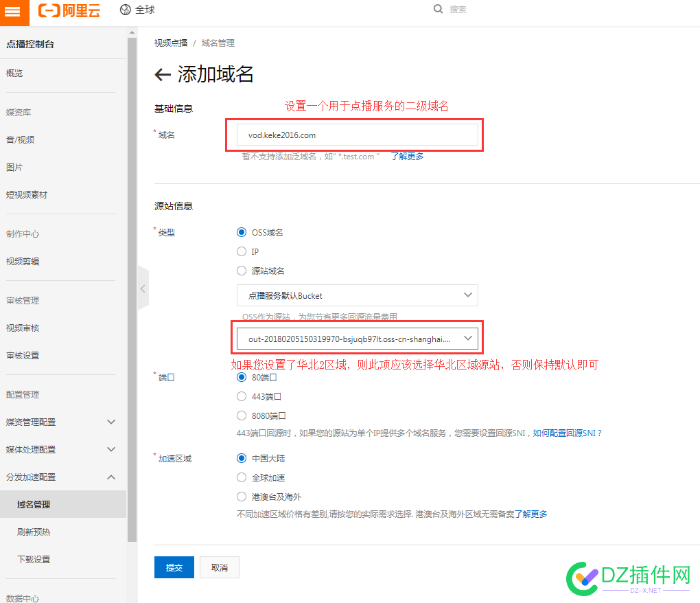The height and width of the screenshot is (603, 700).
Task: Click the domain name input field
Action: tap(357, 135)
